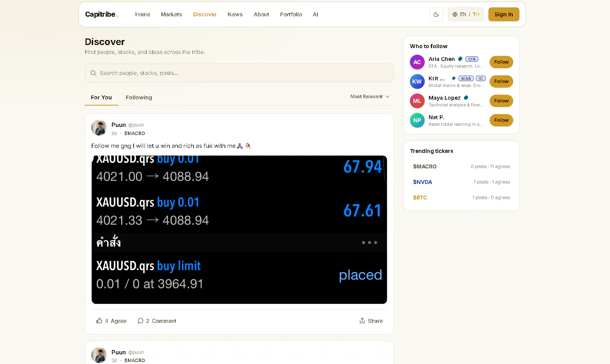
Task: Click the magnifier search icon
Action: click(x=93, y=73)
